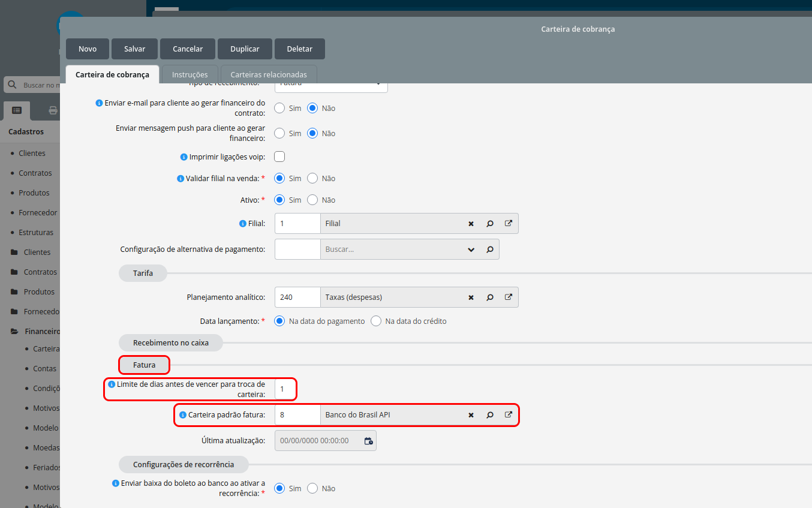Search Planejamento analítico with magnifier icon

(x=490, y=297)
